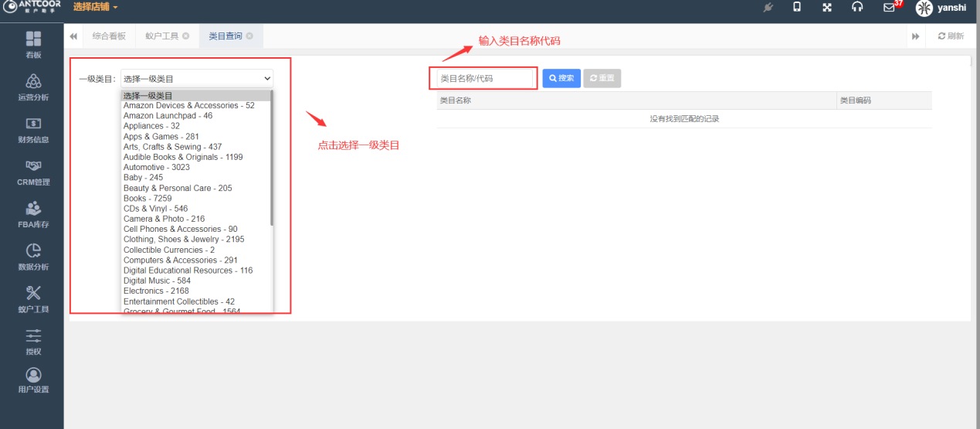
Task: Click the plug connection icon in header
Action: coord(768,8)
